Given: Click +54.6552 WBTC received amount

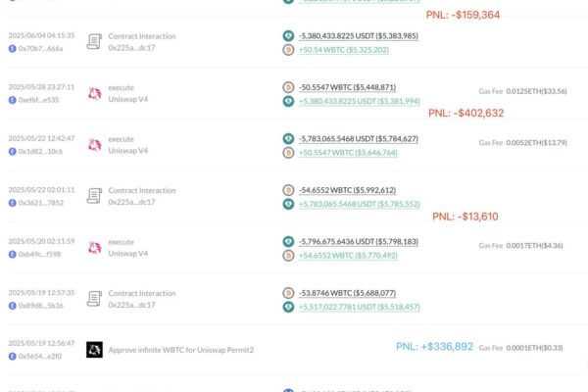Looking at the screenshot, I should 348,256.
